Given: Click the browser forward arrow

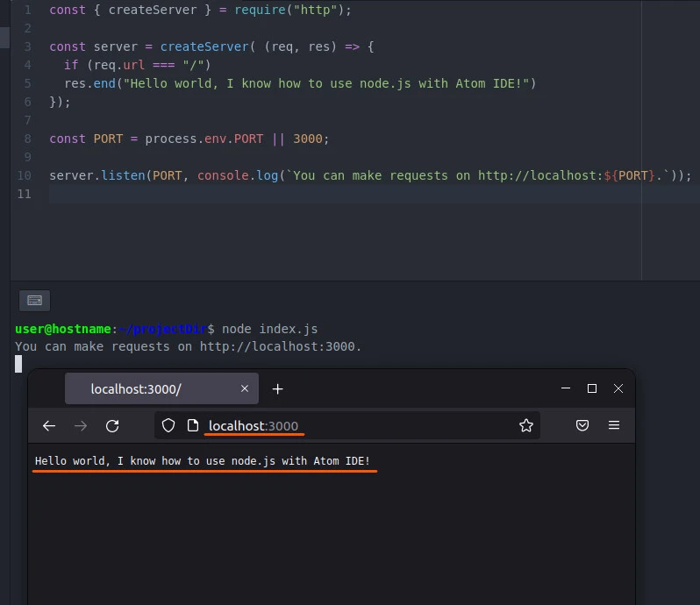Looking at the screenshot, I should tap(81, 426).
